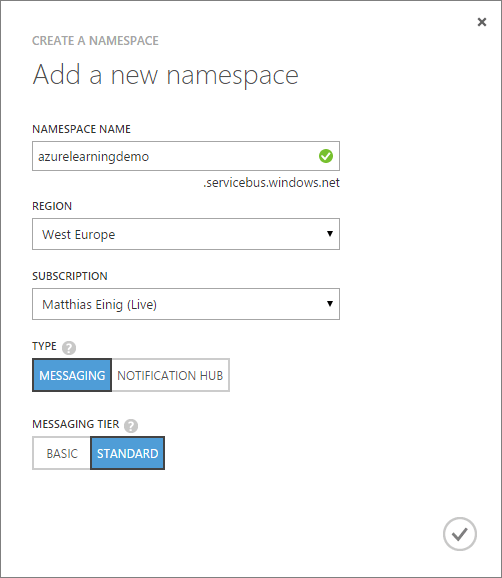Expand the Region dropdown arrow
502x578 pixels.
tap(330, 234)
